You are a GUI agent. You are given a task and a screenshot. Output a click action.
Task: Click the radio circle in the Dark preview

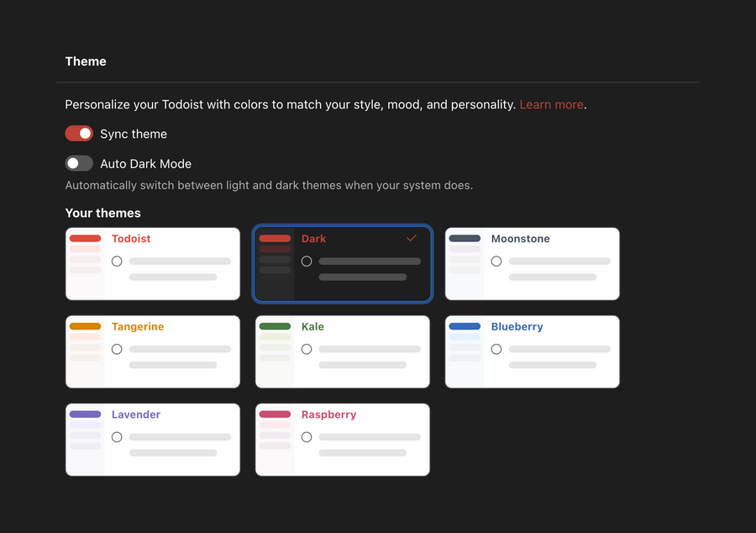point(307,261)
